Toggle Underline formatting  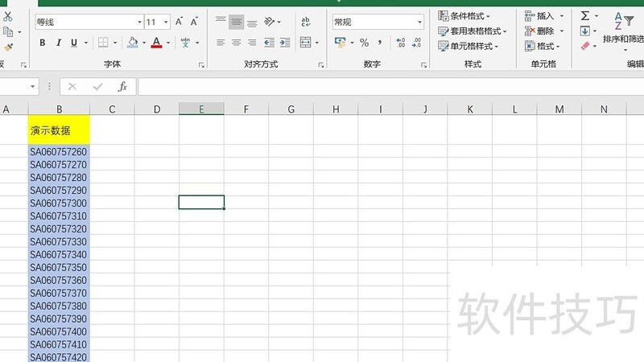click(x=74, y=43)
